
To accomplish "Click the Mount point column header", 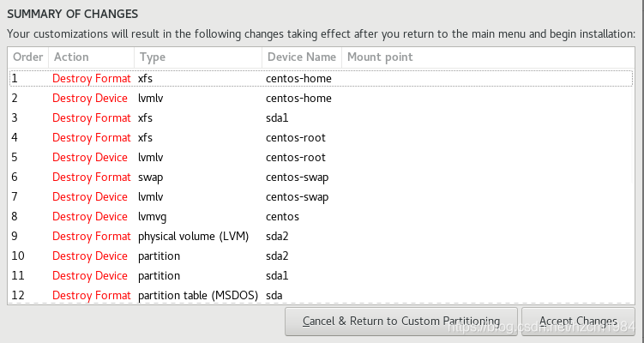I will tap(488, 57).
